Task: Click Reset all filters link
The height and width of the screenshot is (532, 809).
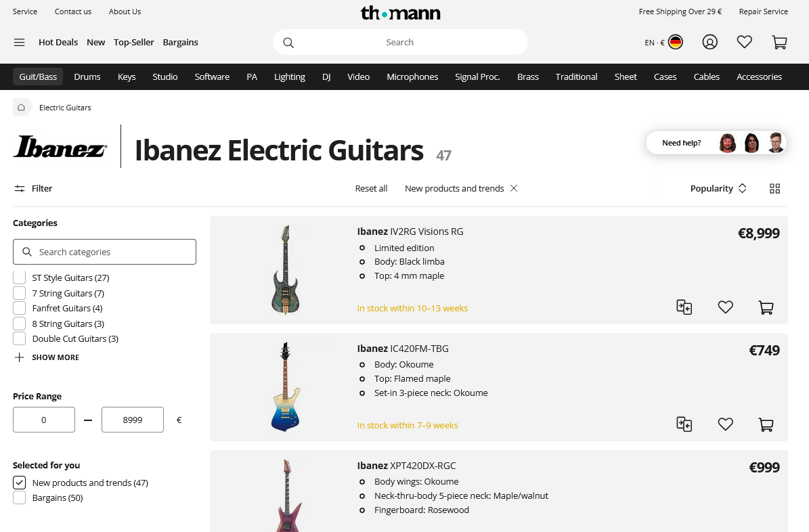Action: (371, 189)
